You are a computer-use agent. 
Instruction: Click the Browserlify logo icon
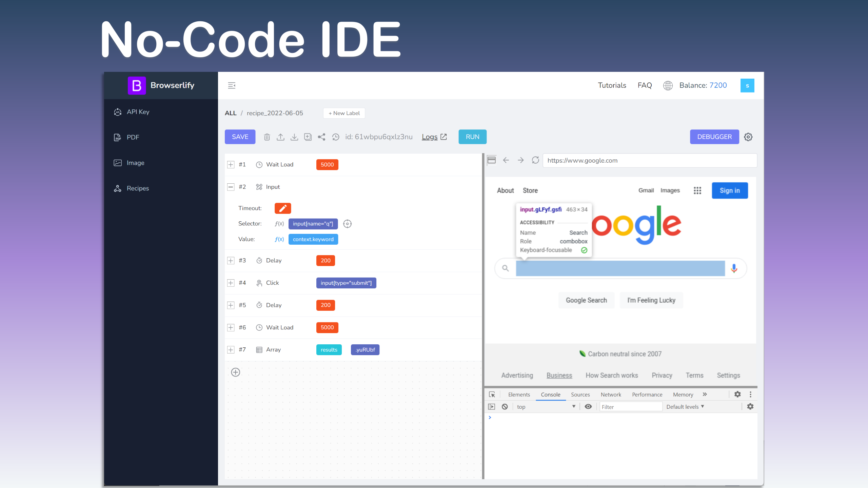[x=137, y=85]
